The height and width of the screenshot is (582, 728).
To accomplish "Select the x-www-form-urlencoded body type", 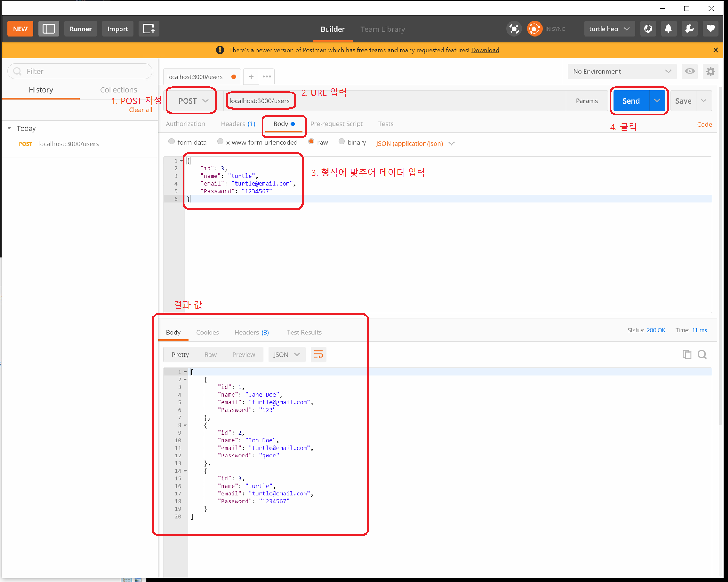I will tap(220, 142).
